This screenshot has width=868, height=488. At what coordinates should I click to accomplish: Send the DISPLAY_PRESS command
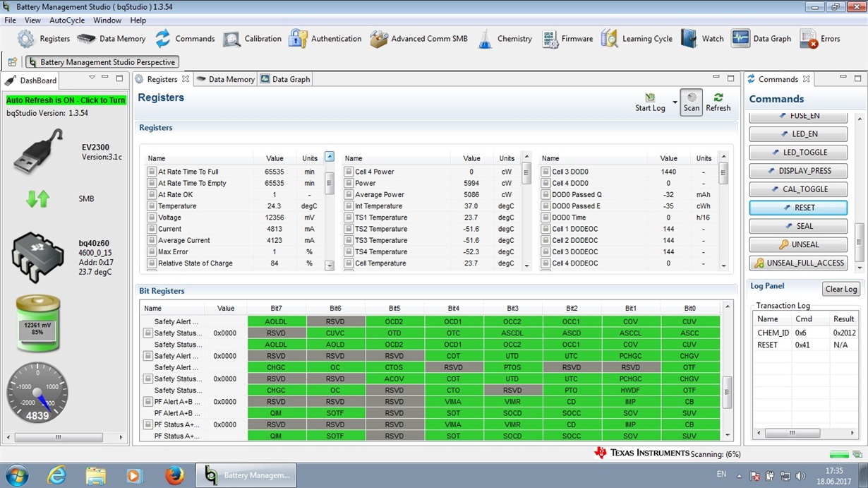click(x=798, y=171)
